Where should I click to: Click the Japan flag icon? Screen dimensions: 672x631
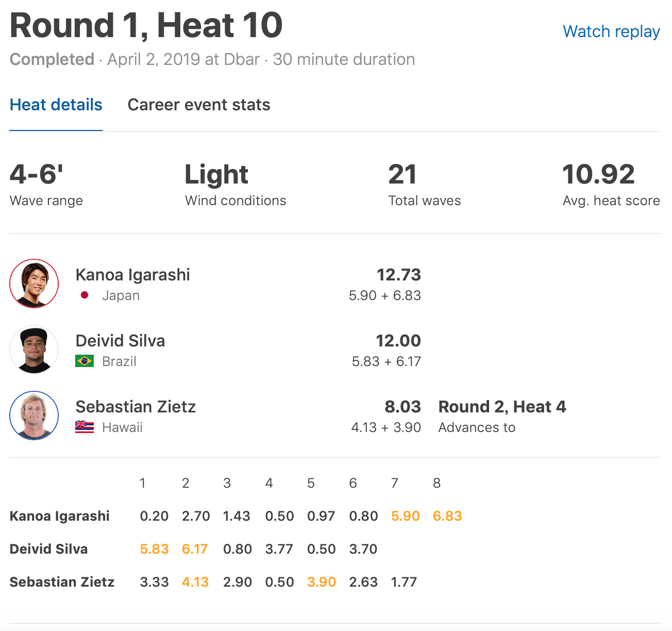(x=85, y=295)
